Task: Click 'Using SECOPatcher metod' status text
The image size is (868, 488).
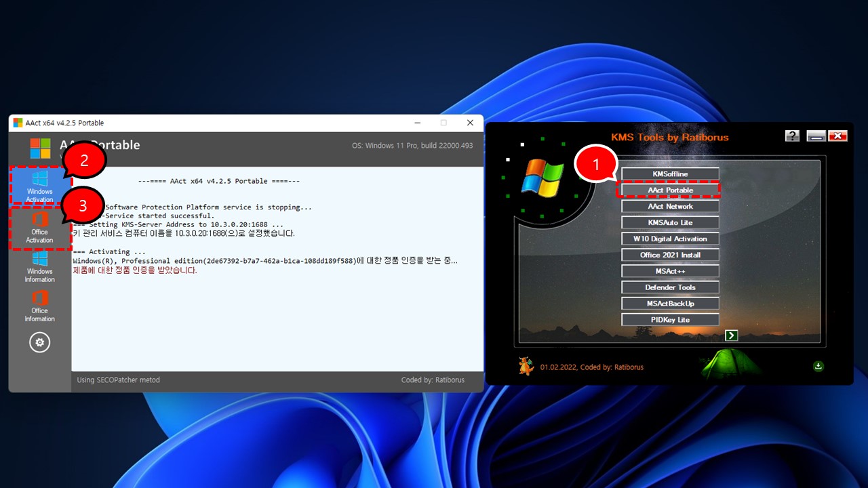Action: point(119,380)
